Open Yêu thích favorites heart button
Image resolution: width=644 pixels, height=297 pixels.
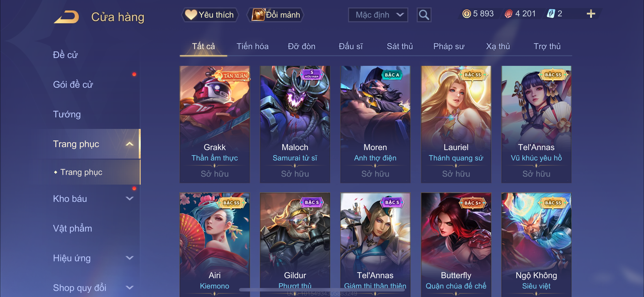click(210, 15)
